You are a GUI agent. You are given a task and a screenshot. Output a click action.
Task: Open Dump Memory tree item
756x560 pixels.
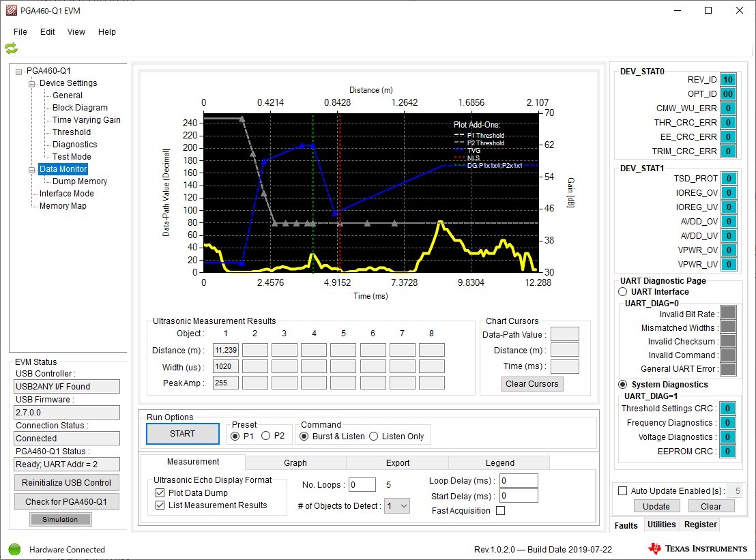tap(80, 181)
